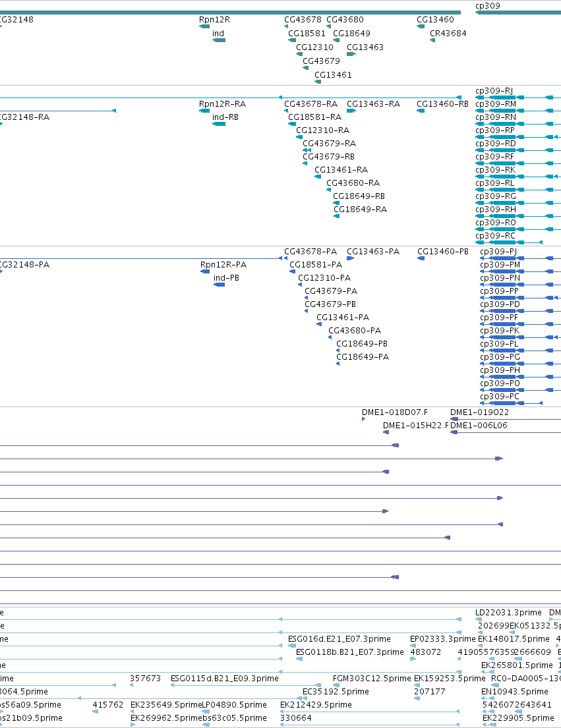
Task: Click transcript CG13461-RA
Action: tap(341, 170)
